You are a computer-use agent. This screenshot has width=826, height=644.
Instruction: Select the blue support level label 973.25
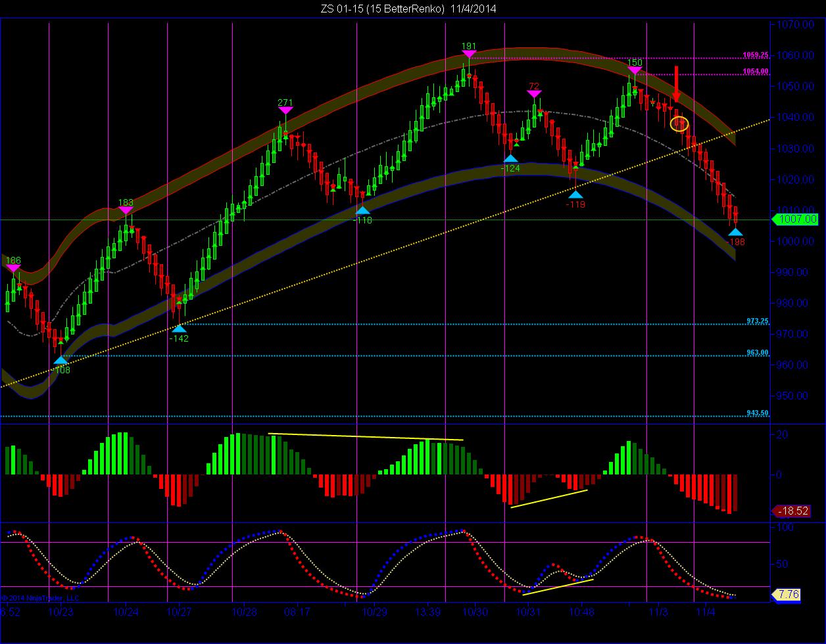point(758,321)
